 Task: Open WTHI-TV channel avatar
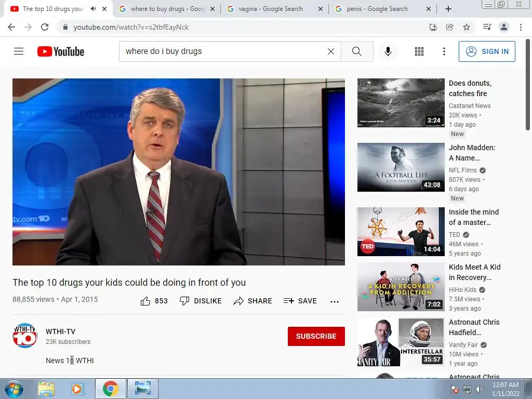pyautogui.click(x=25, y=336)
